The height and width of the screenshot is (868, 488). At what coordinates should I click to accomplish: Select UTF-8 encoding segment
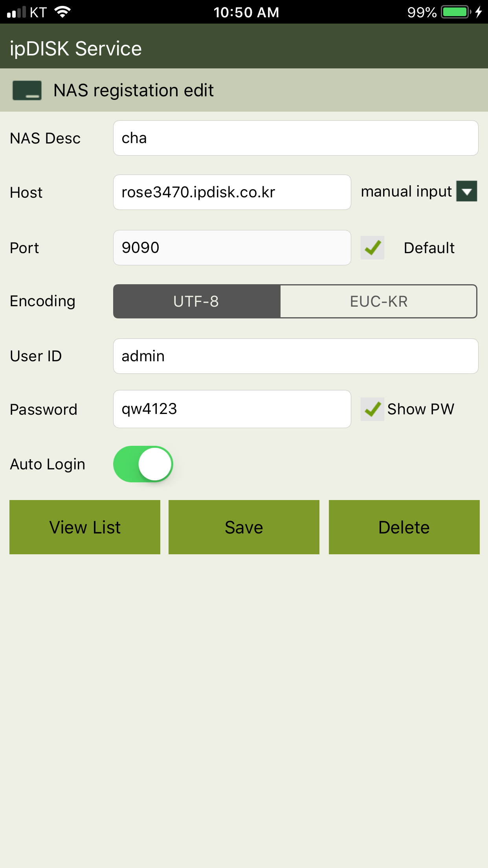[x=196, y=302]
